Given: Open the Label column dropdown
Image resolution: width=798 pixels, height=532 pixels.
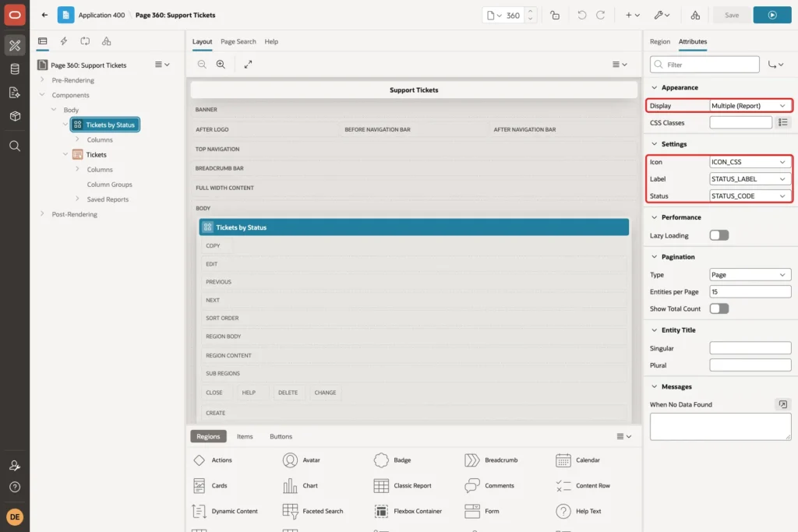Looking at the screenshot, I should [750, 179].
